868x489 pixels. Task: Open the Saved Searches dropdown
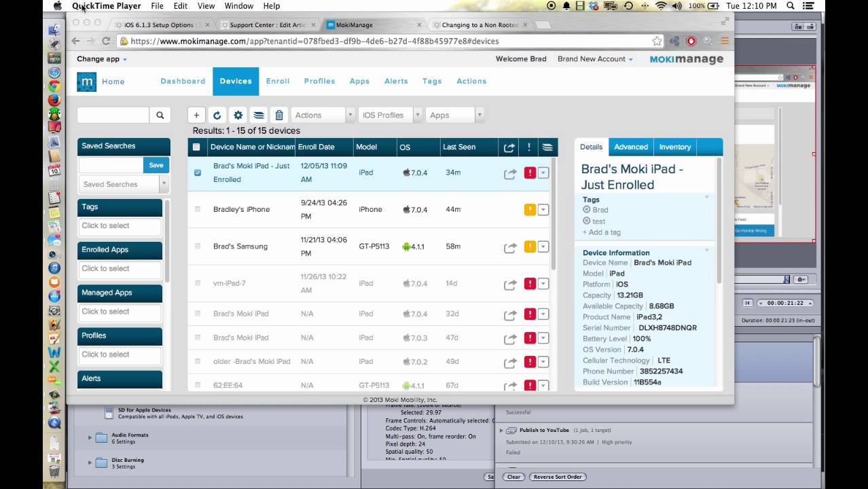click(x=123, y=184)
